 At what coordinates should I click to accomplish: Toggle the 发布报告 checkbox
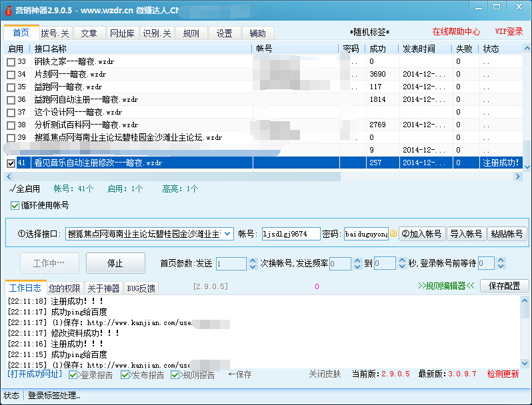tap(125, 375)
